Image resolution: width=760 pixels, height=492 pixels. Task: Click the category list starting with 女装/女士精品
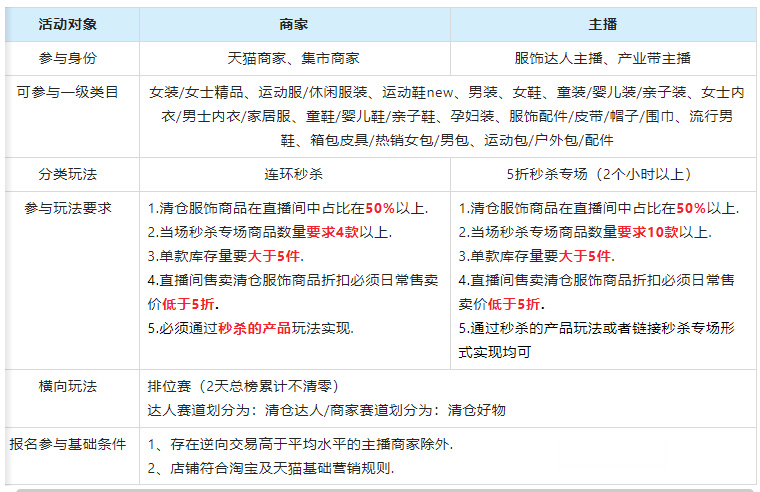(447, 115)
